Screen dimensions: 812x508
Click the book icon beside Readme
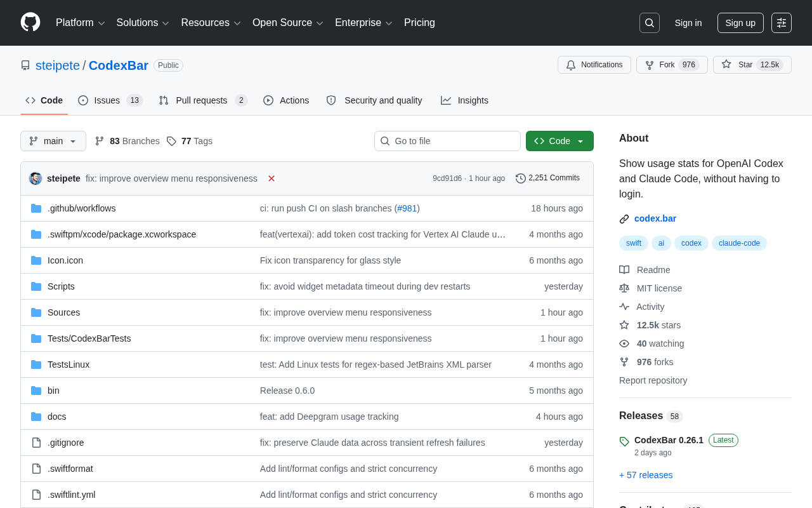coord(624,270)
